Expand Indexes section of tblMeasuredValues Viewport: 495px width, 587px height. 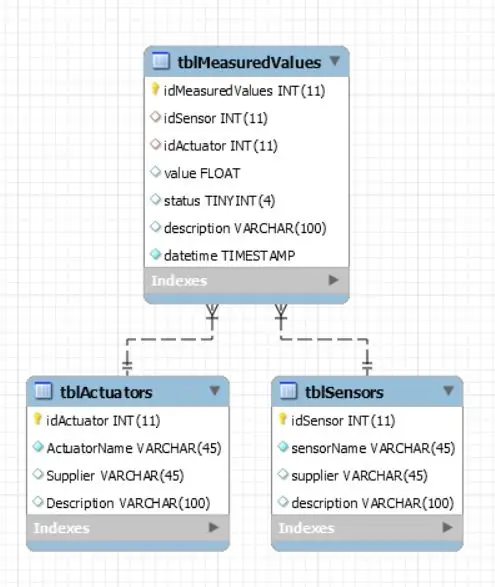(x=333, y=280)
